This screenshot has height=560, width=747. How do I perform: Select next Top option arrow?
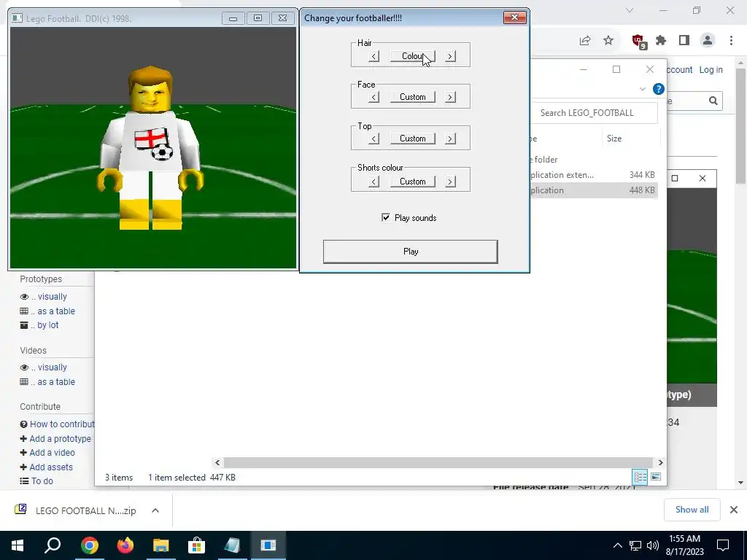coord(449,139)
